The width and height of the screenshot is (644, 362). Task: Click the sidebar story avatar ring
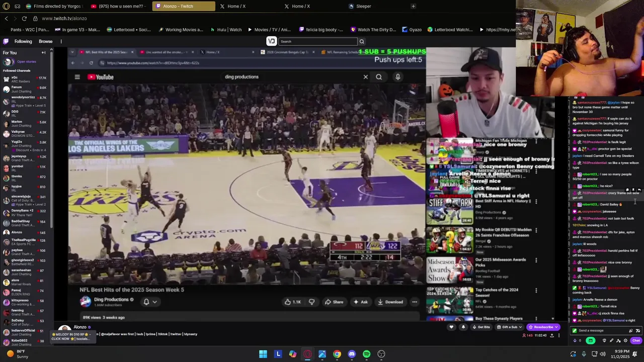(8, 62)
